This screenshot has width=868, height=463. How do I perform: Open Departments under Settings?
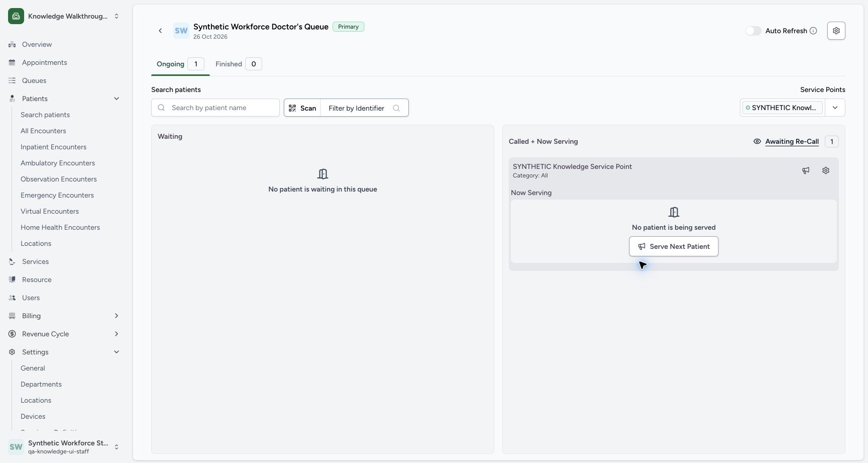pos(41,384)
